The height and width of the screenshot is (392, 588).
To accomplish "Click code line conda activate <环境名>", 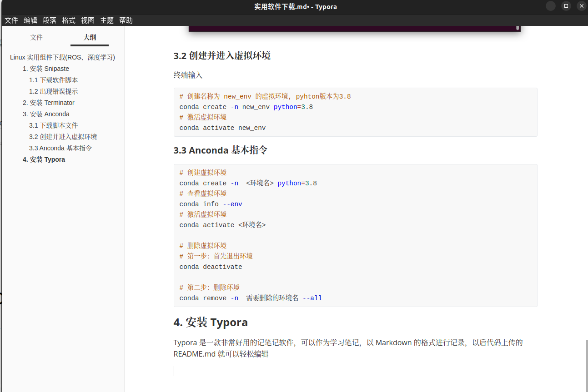I will tap(222, 225).
